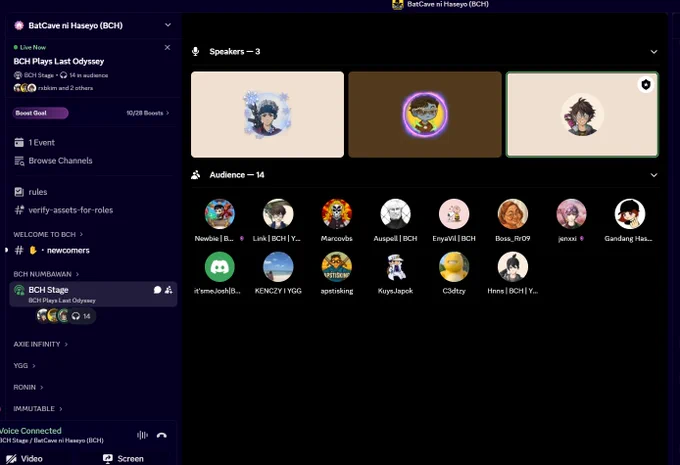
Task: Turn on Video camera
Action: [24, 458]
